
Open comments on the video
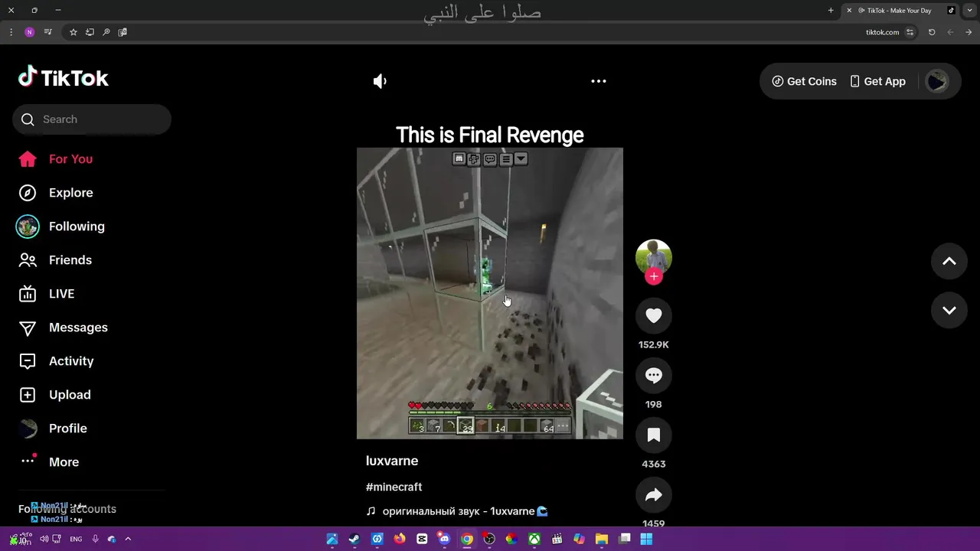point(654,375)
